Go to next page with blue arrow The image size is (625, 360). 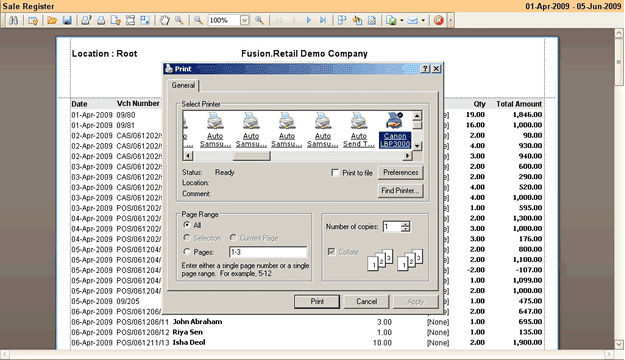(308, 20)
